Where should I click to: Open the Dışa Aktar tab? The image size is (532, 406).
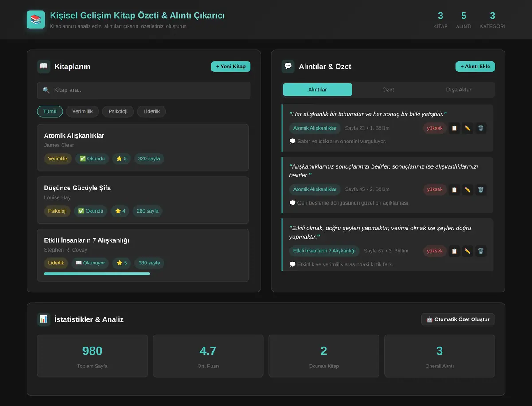pyautogui.click(x=459, y=90)
